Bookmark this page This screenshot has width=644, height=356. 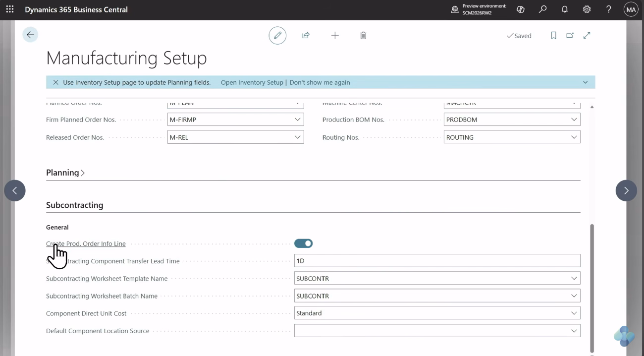[554, 35]
